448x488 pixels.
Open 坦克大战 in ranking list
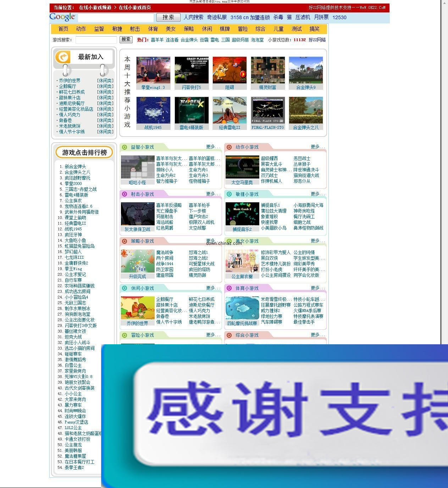click(73, 337)
